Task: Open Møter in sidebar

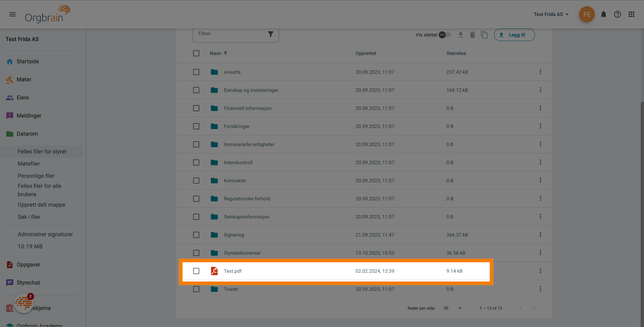Action: tap(24, 79)
